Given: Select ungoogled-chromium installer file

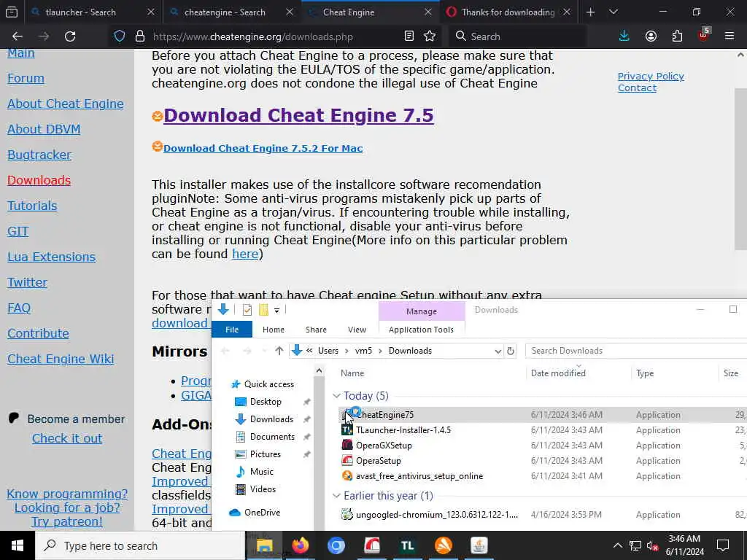Looking at the screenshot, I should (x=437, y=515).
